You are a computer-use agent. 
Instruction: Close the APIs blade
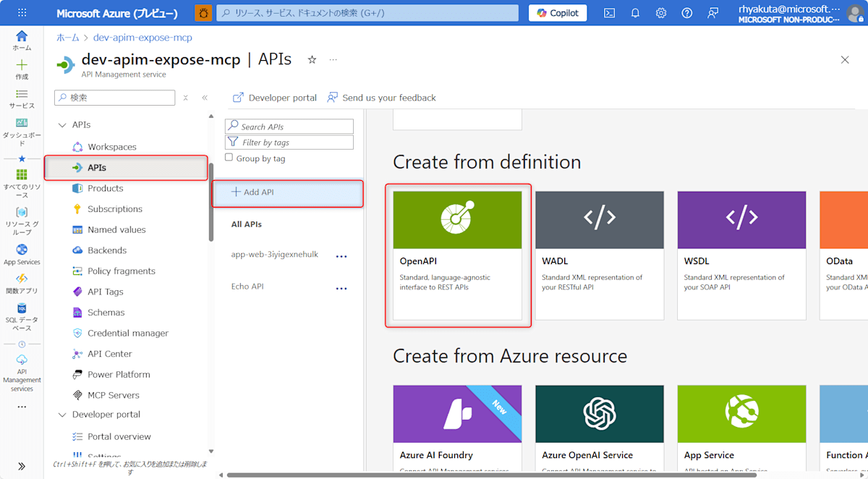(845, 59)
